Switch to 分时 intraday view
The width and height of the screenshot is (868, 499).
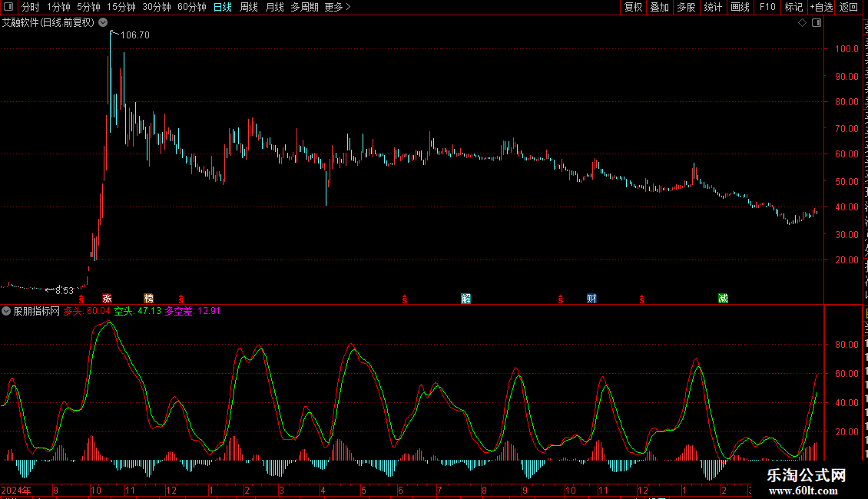coord(31,7)
